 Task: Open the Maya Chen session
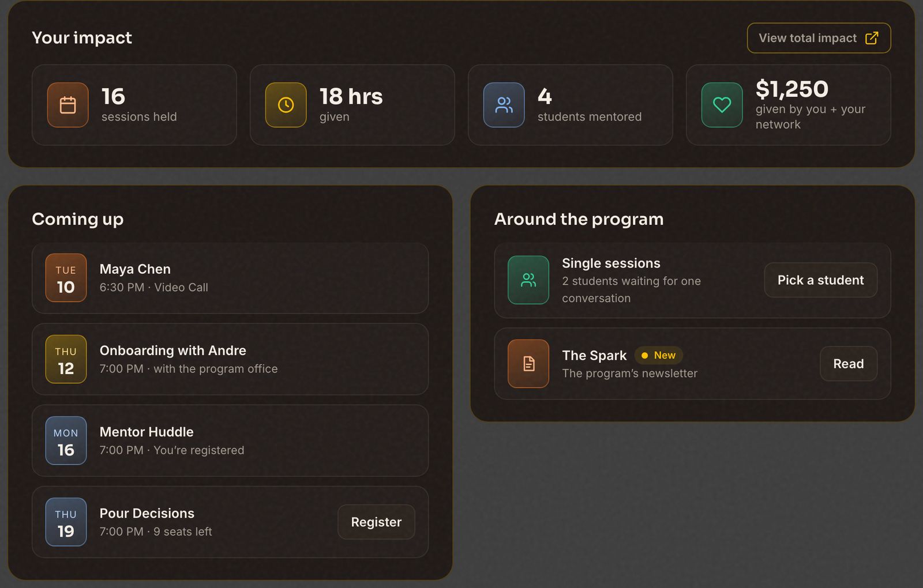tap(230, 278)
